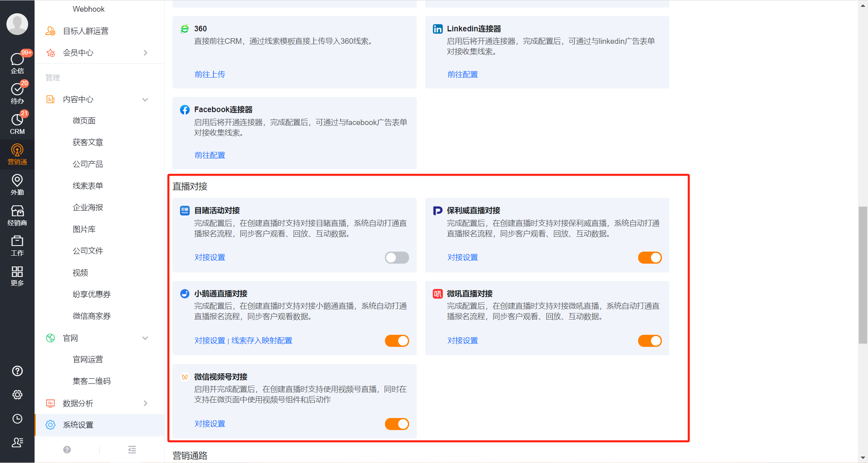Open 纷享优惠券 menu item
The width and height of the screenshot is (868, 463).
(x=92, y=294)
